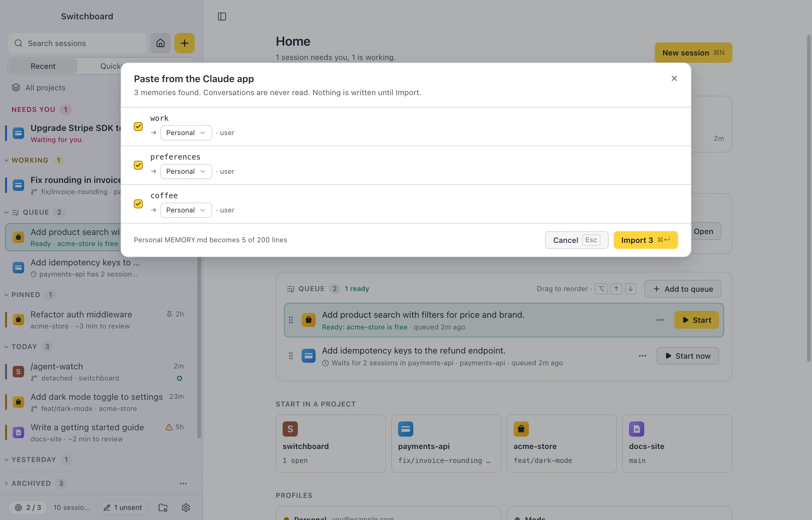
Task: Switch to the Recent tab
Action: [x=43, y=66]
